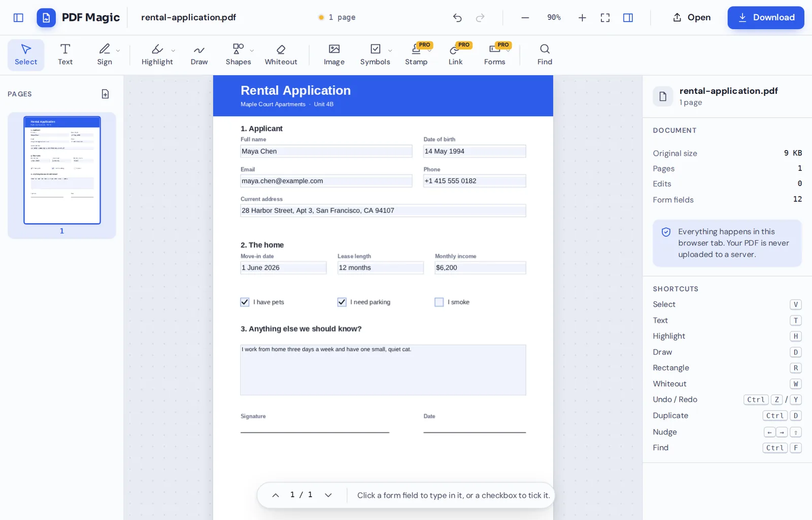Image resolution: width=812 pixels, height=520 pixels.
Task: Uncheck the I need parking checkbox
Action: [342, 302]
